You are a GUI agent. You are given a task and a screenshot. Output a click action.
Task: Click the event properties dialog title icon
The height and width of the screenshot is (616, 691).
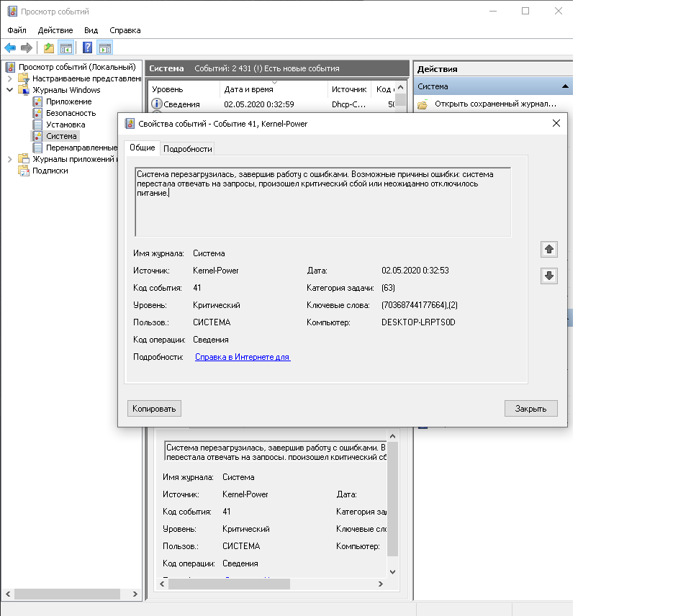pos(130,124)
